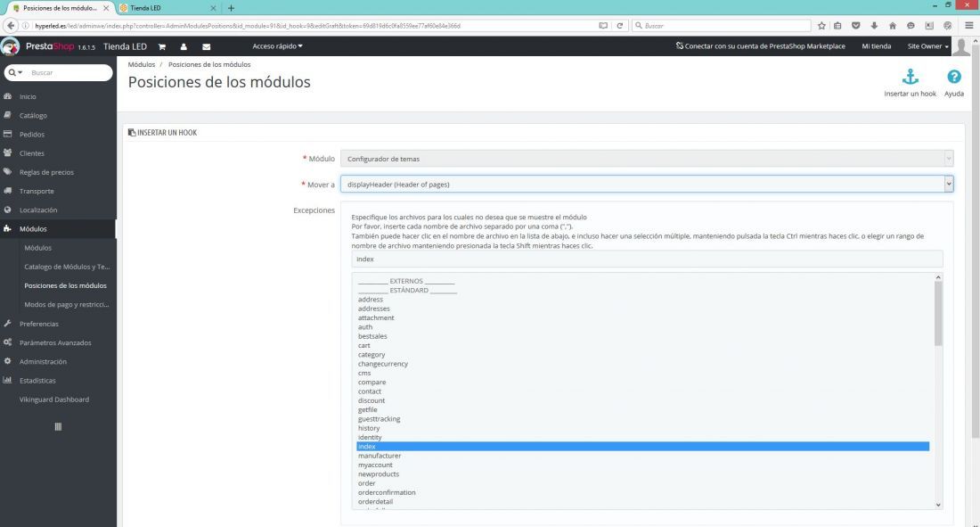The height and width of the screenshot is (527, 980).
Task: Select myaccount in the exceptions list
Action: click(375, 465)
